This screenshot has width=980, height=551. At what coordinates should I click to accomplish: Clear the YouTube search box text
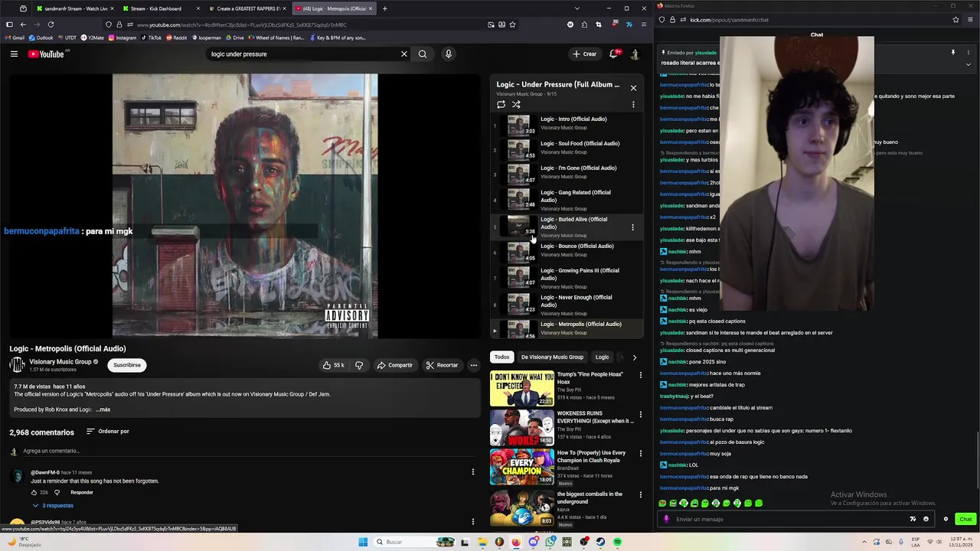pyautogui.click(x=404, y=54)
